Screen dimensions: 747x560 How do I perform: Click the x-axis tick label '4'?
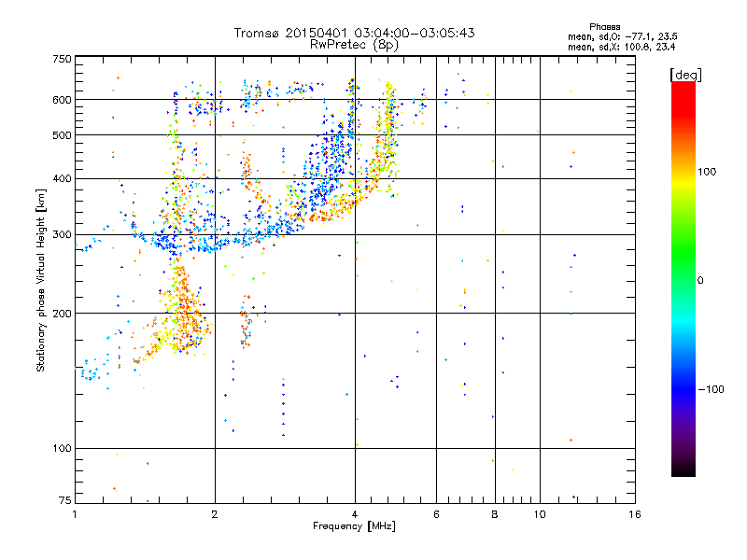[x=355, y=514]
